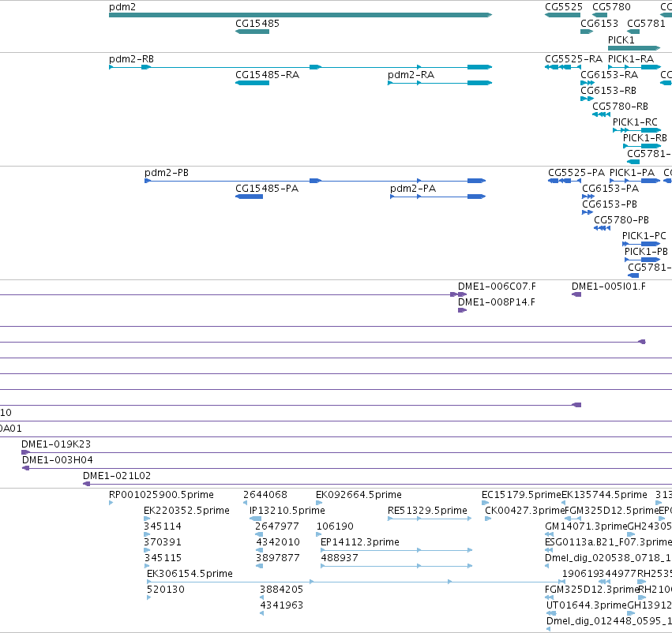Select the PICK1-PB protein label
672x633 pixels.
[x=646, y=252]
